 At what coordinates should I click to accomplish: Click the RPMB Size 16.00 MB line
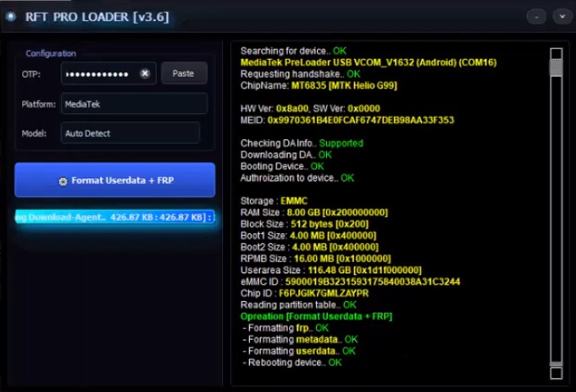tap(315, 259)
